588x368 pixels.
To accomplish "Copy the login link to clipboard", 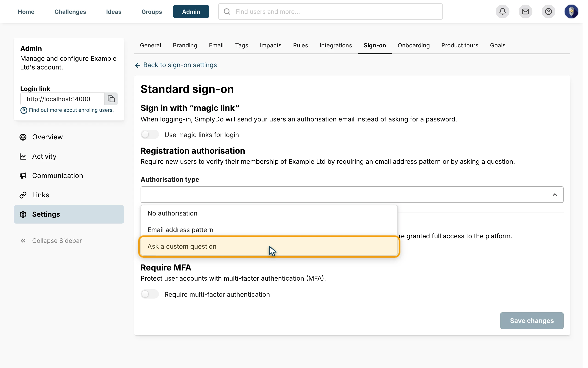I will (111, 99).
